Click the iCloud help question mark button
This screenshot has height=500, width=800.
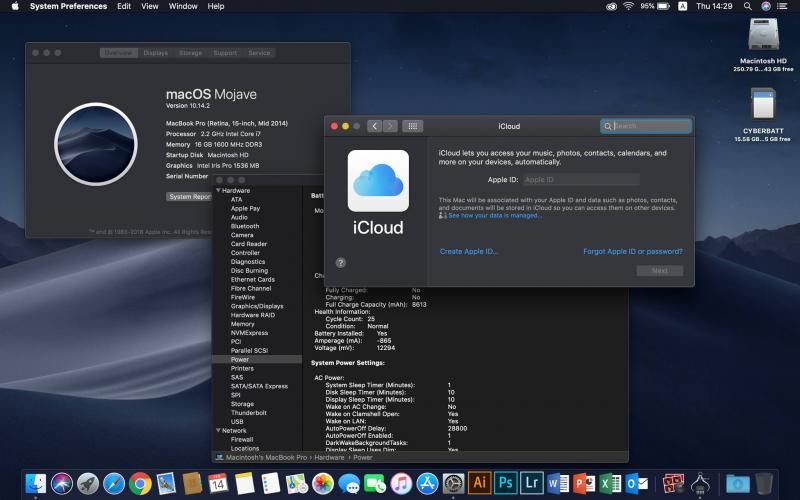(341, 263)
